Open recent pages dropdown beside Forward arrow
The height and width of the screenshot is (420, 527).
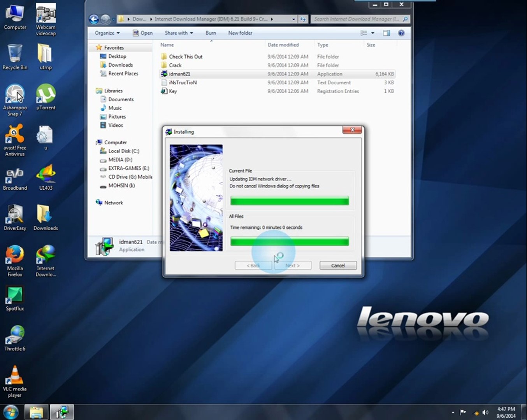(113, 19)
